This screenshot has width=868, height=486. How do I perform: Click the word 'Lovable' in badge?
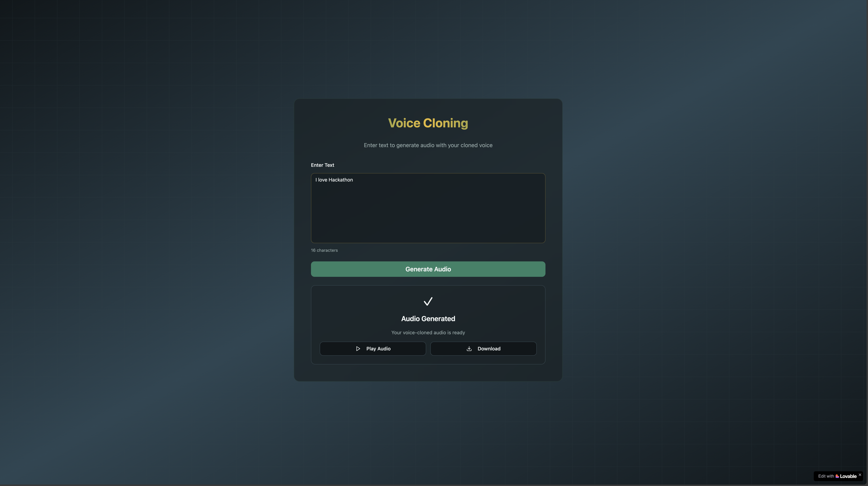pos(848,476)
